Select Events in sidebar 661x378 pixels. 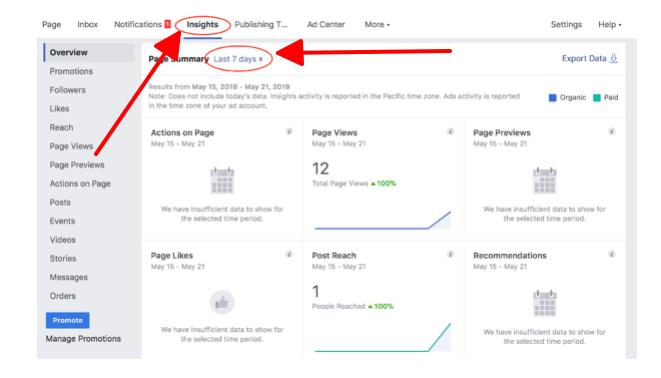[x=62, y=221]
